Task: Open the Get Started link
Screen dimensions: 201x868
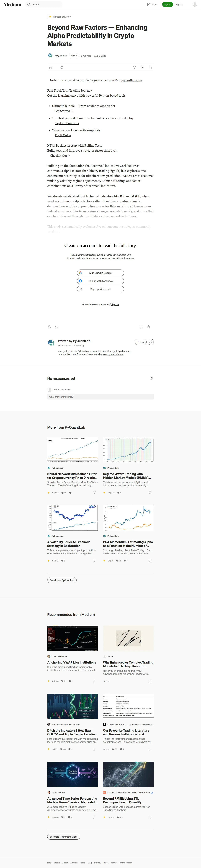Action: tap(64, 111)
